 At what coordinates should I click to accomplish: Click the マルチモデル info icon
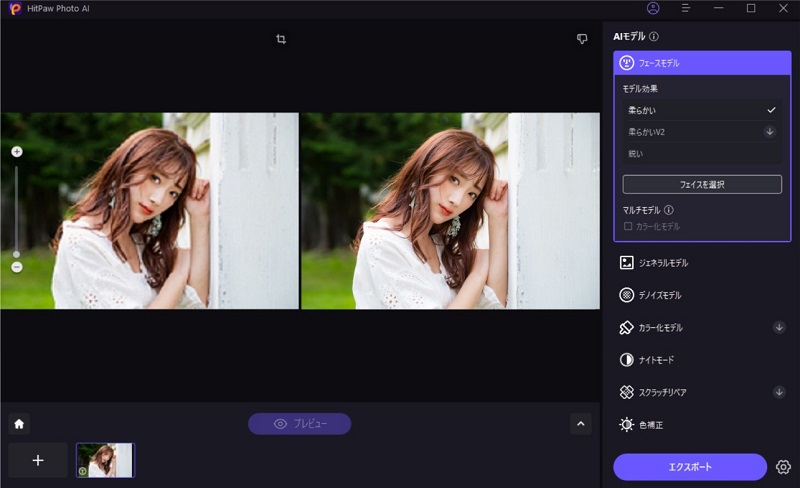click(669, 210)
